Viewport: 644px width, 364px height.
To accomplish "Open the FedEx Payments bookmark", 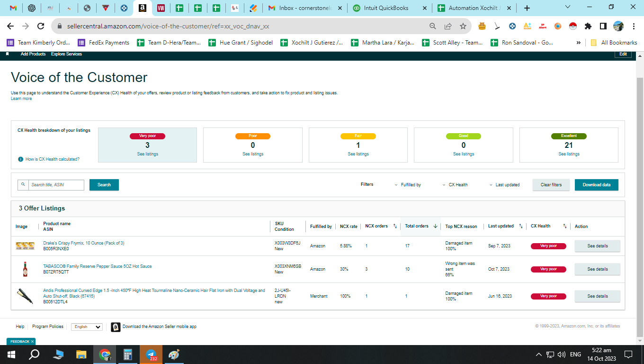I will tap(103, 43).
